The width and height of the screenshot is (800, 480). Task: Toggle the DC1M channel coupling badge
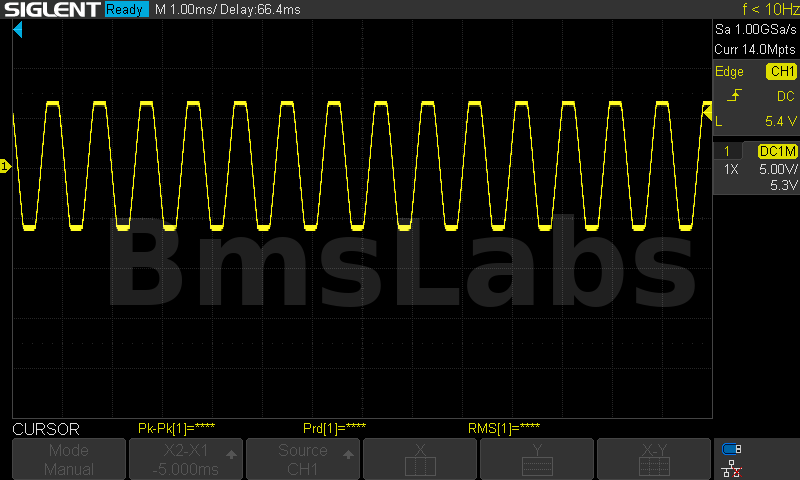[x=777, y=150]
